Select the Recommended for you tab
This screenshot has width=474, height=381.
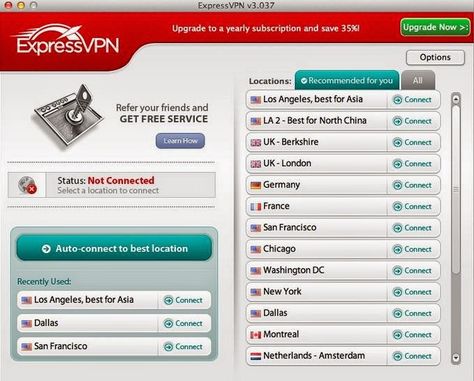point(347,80)
